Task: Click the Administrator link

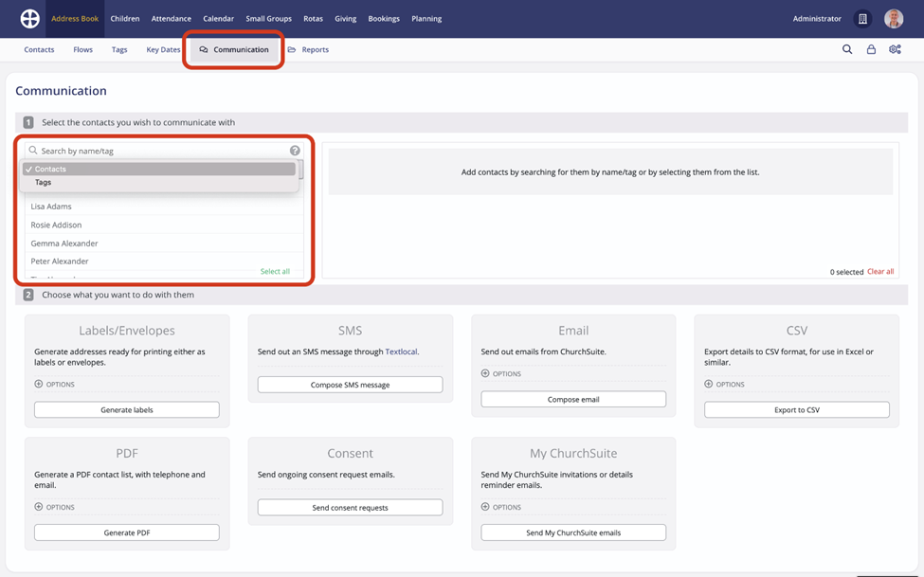Action: (817, 19)
